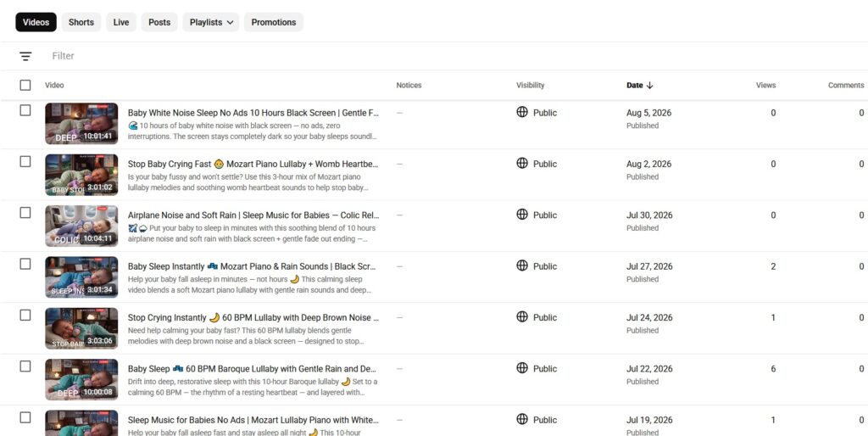
Task: Select checkbox for Sleep Music for Babies No Ads
Action: point(25,417)
